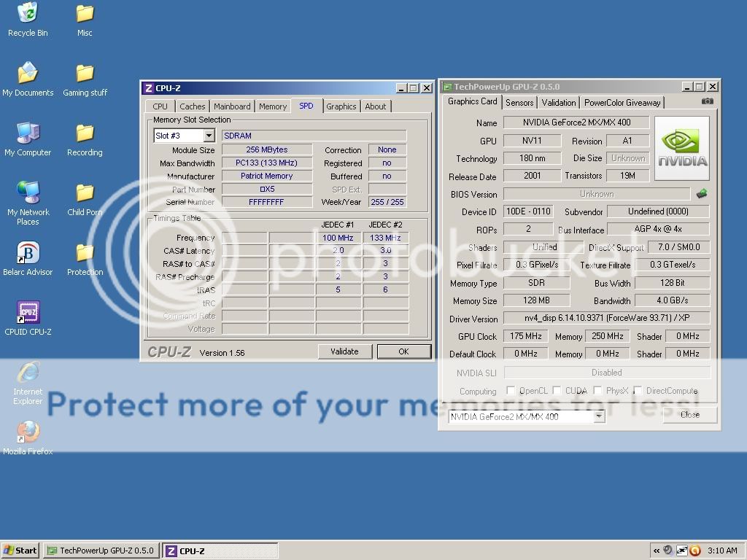
Task: Enable the OpenCL checkbox
Action: 511,391
